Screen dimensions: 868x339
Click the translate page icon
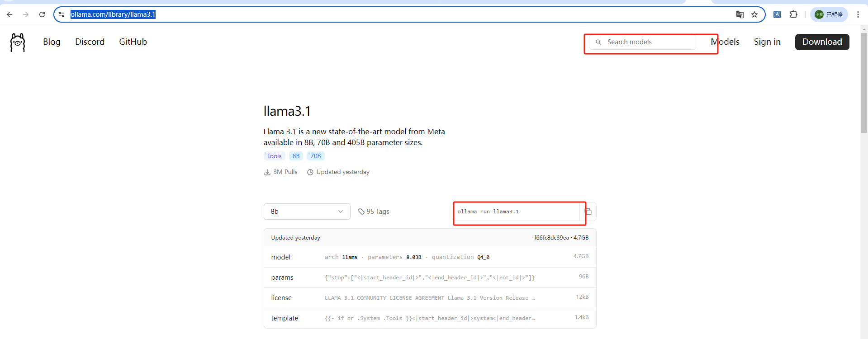click(740, 14)
